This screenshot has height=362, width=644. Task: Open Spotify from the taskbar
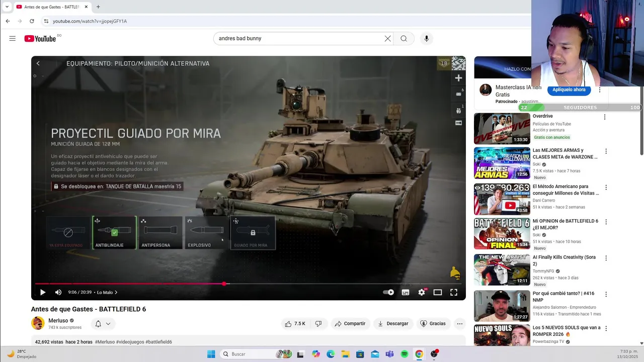(x=404, y=354)
